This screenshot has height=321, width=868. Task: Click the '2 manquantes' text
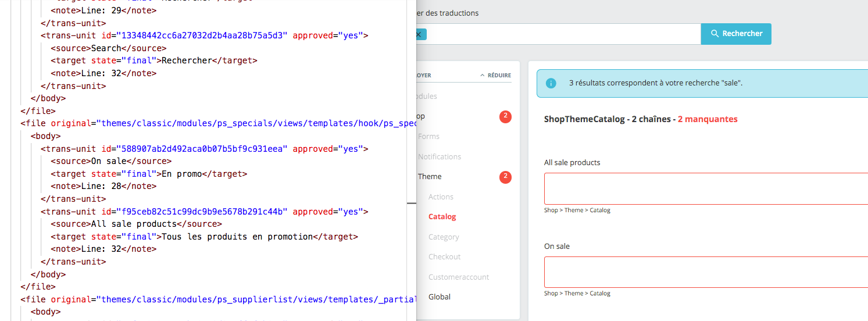pos(708,119)
